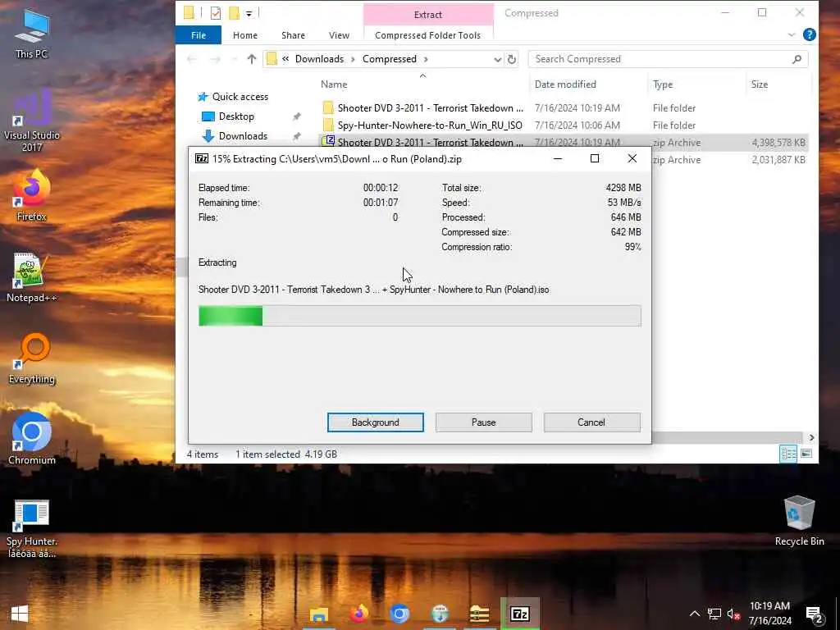Screen dimensions: 840x630
Task: Open the address bar history dropdown
Action: click(498, 59)
